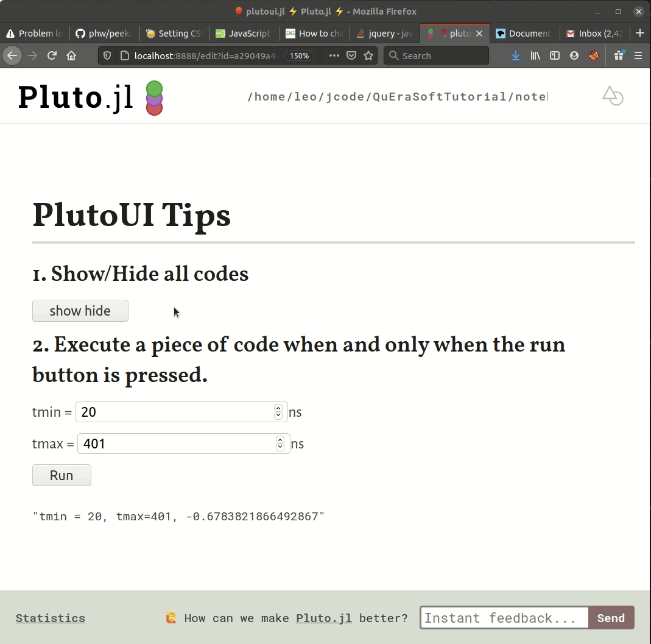Increment the tmin value with stepper
651x644 pixels.
pos(278,408)
